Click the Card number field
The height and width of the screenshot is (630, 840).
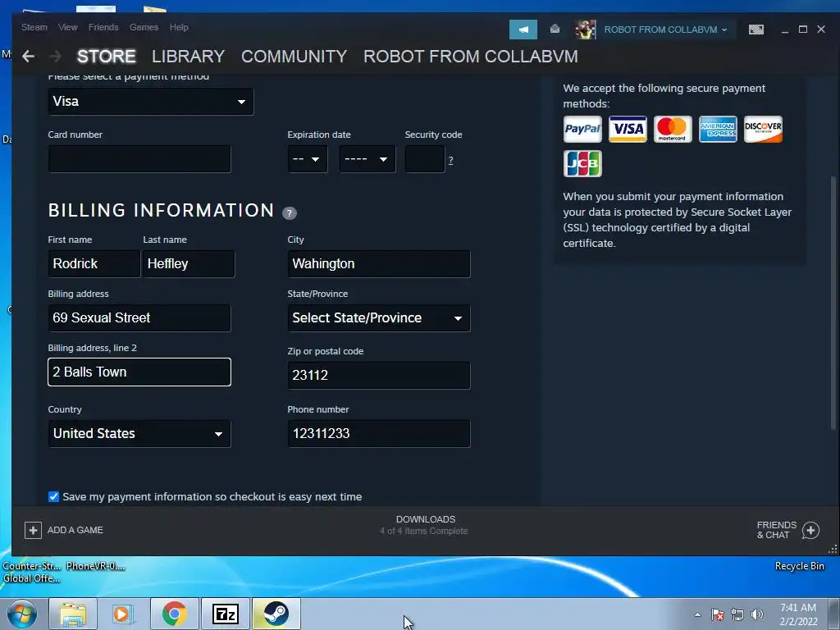click(139, 159)
